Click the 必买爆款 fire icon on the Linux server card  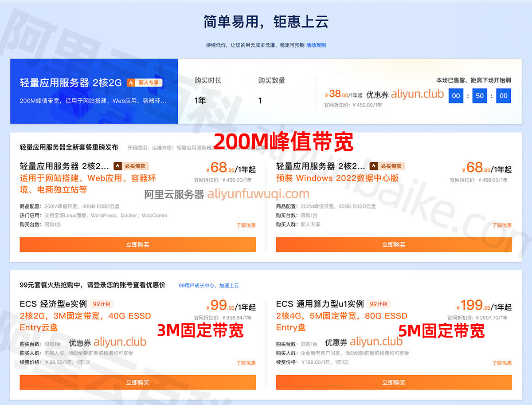(118, 166)
